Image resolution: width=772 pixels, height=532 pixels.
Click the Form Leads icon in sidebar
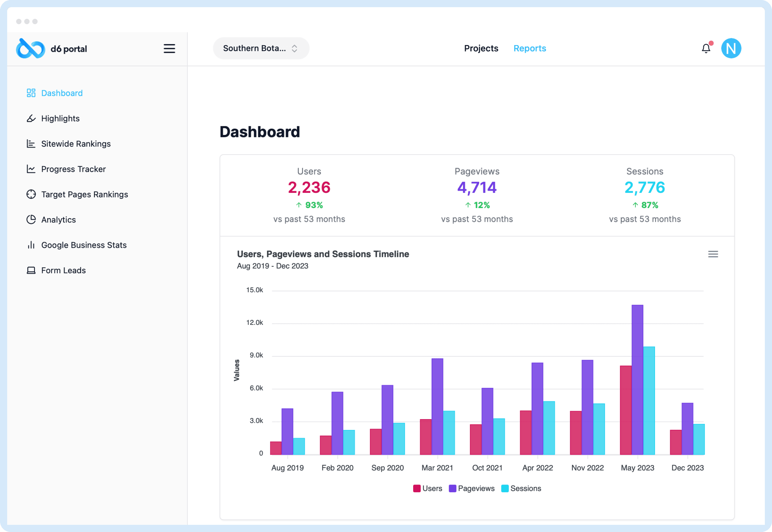click(x=30, y=270)
